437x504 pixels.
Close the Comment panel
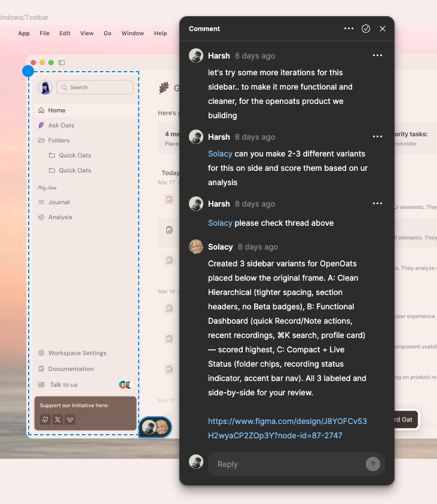click(x=382, y=29)
